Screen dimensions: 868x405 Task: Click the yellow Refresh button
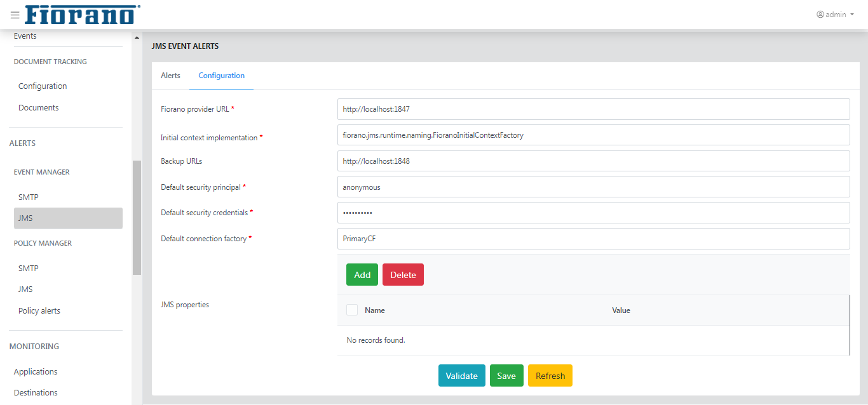(550, 376)
